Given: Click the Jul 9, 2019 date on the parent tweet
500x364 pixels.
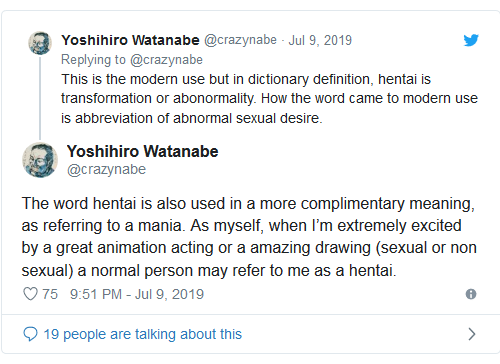Looking at the screenshot, I should [320, 40].
